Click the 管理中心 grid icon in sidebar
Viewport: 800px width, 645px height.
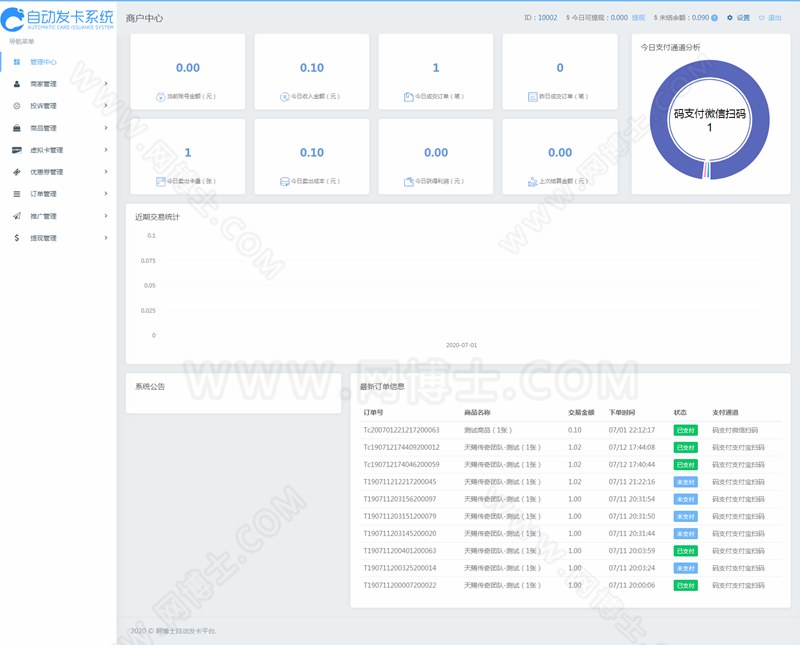17,62
